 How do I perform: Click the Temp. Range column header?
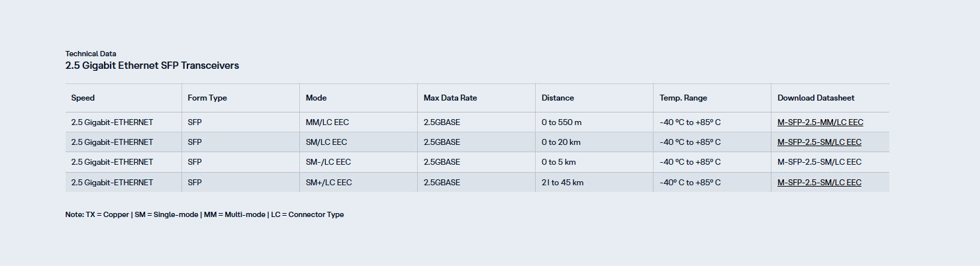[x=683, y=98]
